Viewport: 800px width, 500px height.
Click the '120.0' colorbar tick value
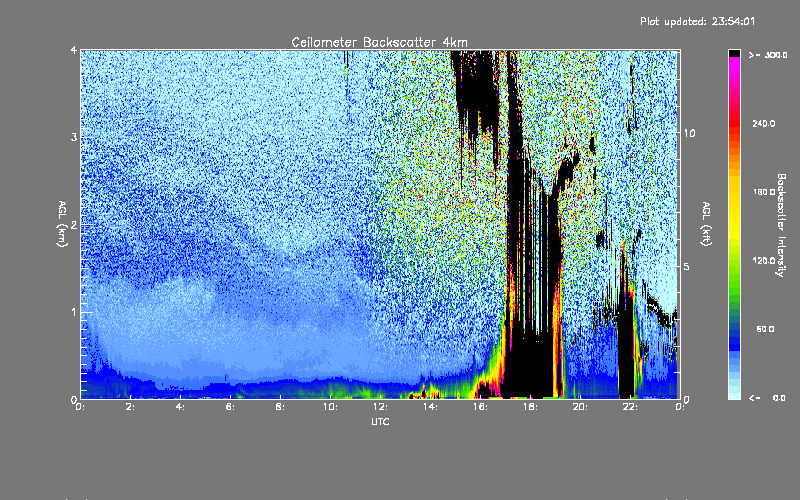point(764,260)
